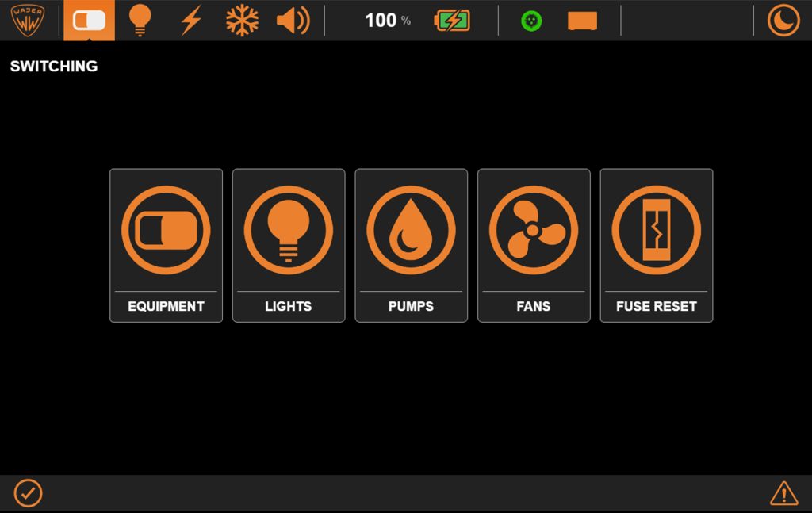Click the checkmark confirm icon at bottom
Image resolution: width=812 pixels, height=513 pixels.
pyautogui.click(x=28, y=493)
